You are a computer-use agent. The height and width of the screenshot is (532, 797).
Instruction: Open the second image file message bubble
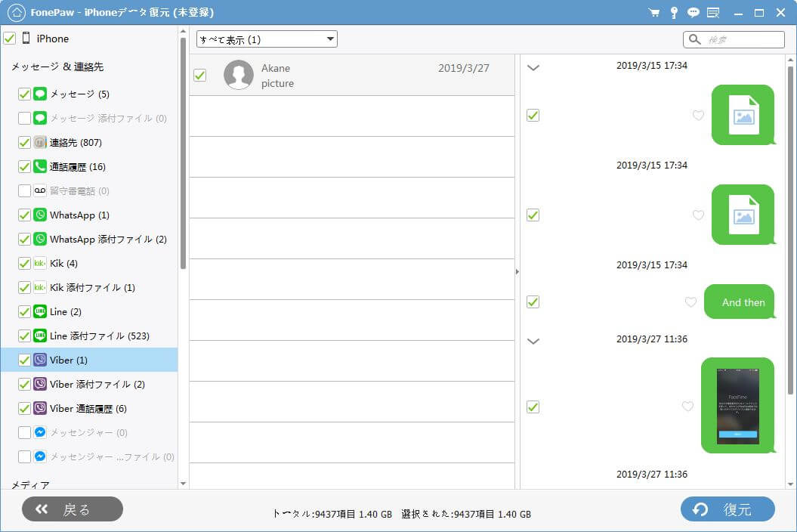[x=743, y=215]
